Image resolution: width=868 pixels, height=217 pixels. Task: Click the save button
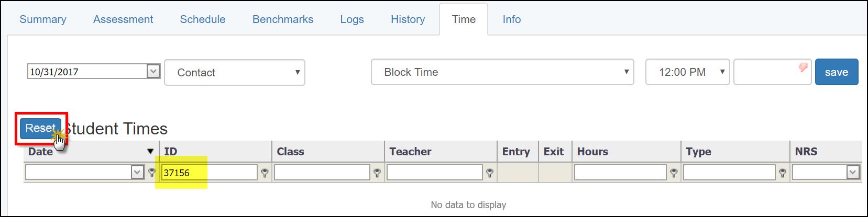836,72
